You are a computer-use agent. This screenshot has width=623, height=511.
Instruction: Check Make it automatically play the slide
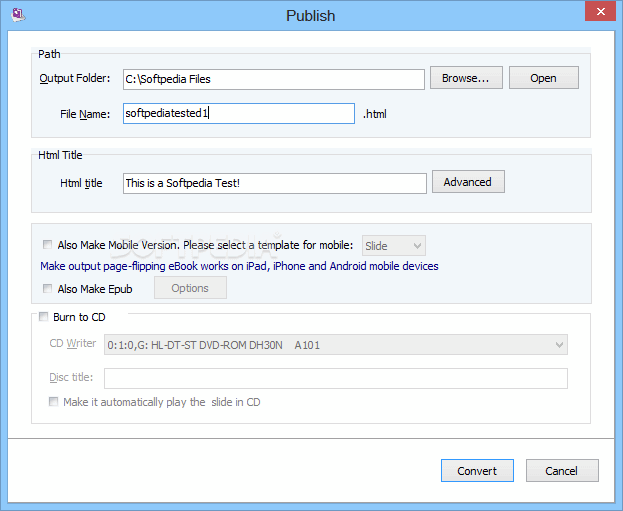click(53, 402)
